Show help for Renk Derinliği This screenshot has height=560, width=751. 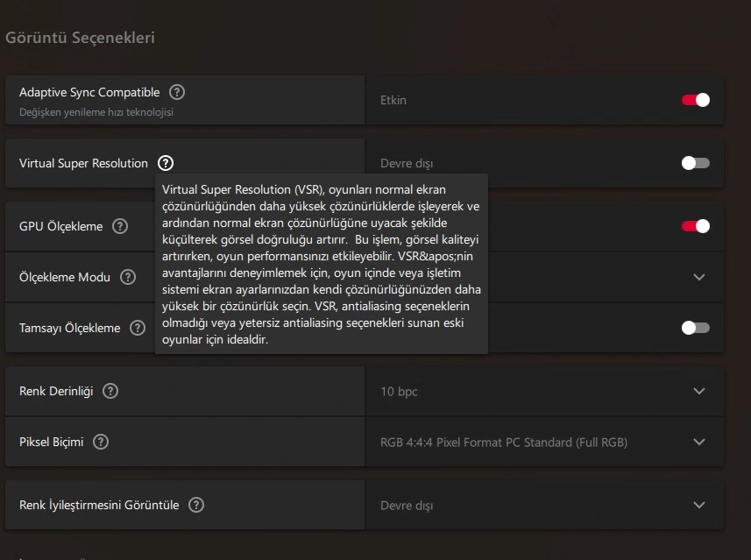coord(110,392)
